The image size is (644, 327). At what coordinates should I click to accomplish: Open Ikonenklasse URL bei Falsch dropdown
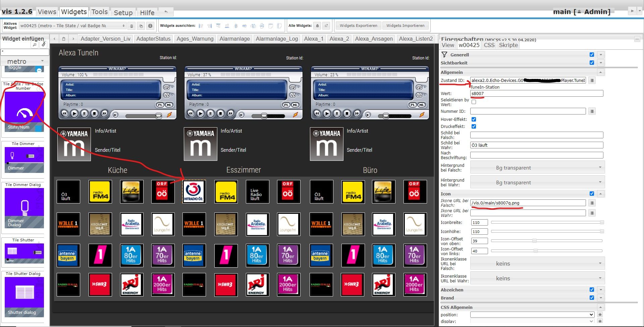(537, 264)
